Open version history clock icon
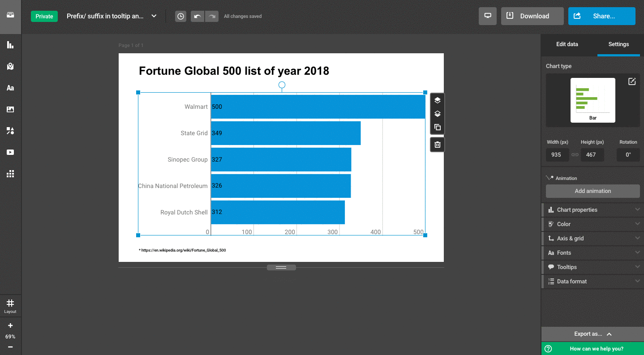Viewport: 644px width, 355px height. [180, 16]
